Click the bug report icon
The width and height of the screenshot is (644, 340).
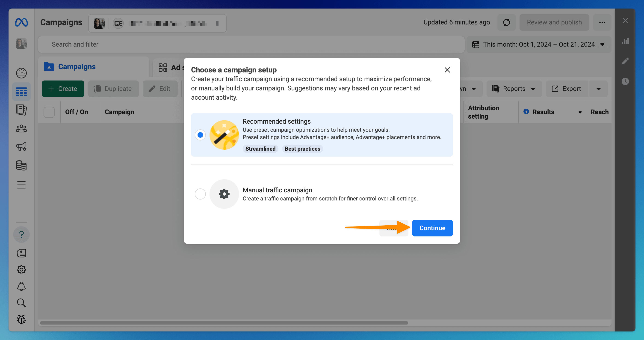[21, 319]
